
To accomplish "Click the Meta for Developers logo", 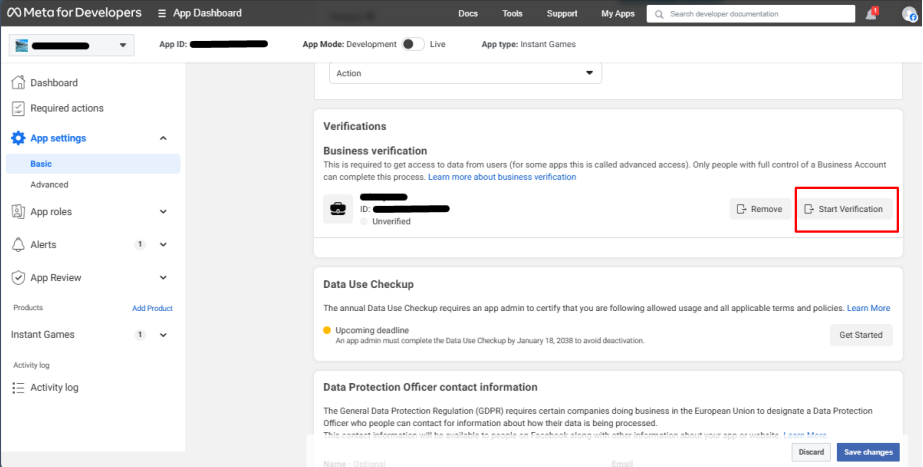I will [75, 13].
